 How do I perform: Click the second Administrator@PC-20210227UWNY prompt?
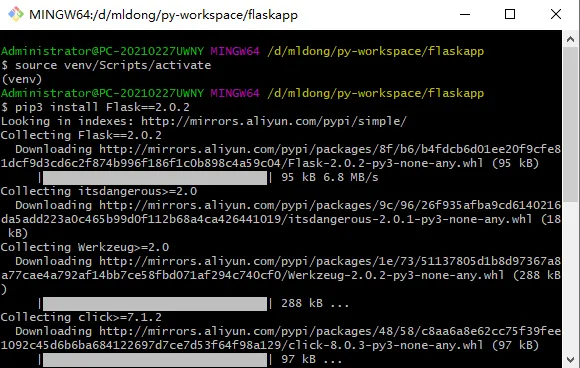[102, 93]
